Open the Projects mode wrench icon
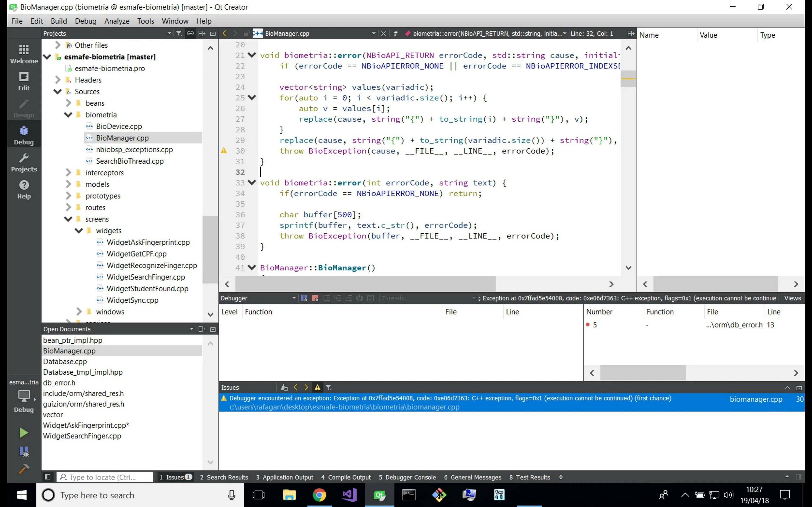Screen dimensions: 812x507 [24, 162]
